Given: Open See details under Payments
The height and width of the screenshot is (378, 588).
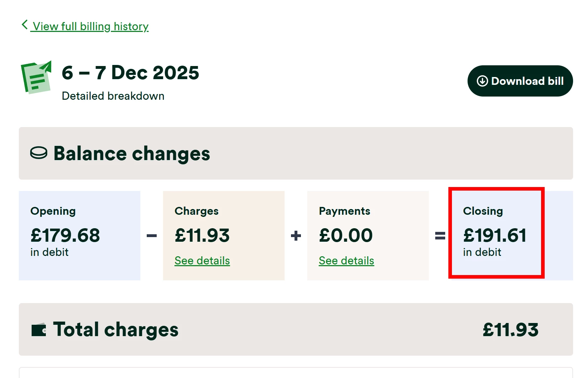Looking at the screenshot, I should (346, 261).
